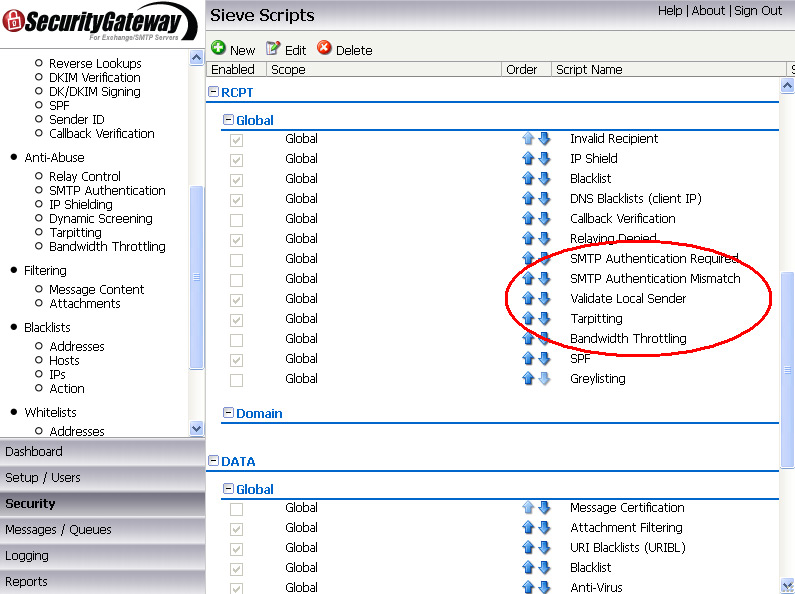
Task: Enable SMTP Authentication Required checkbox
Action: click(x=236, y=261)
